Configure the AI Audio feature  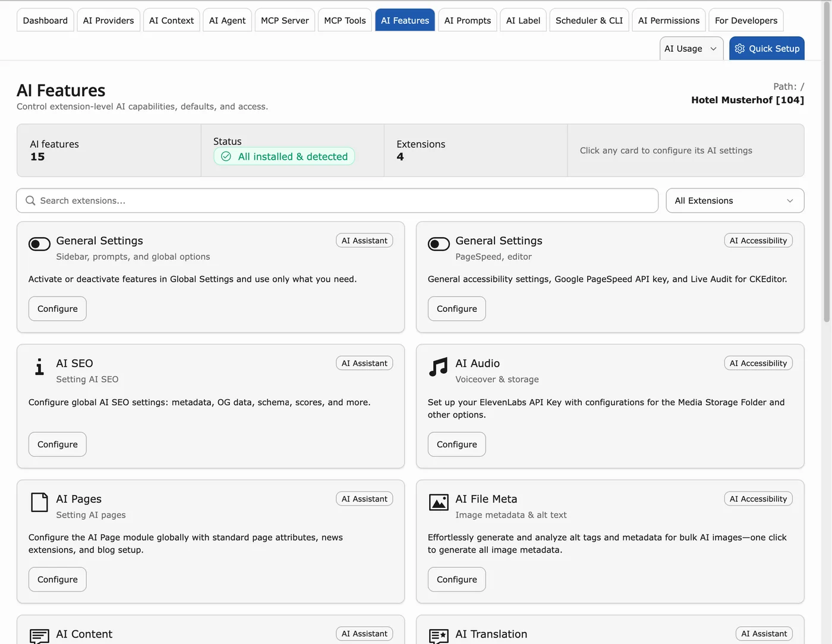tap(457, 444)
